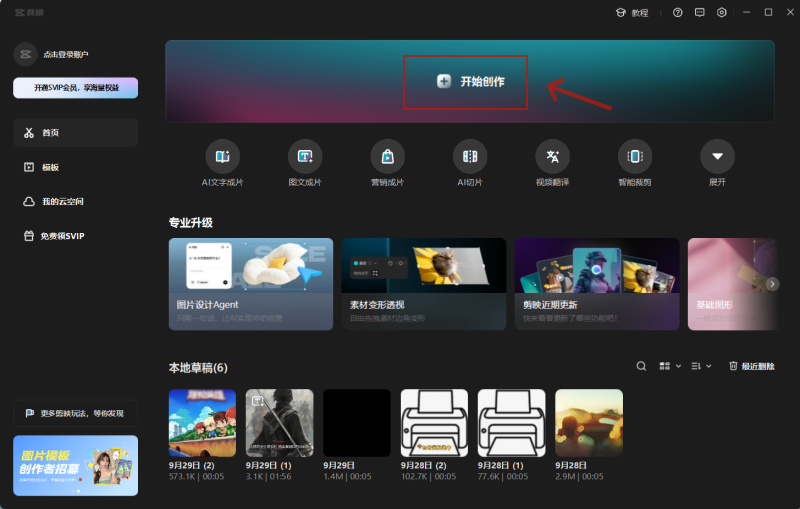Click the graduation cap tutorial icon
Screen dimensions: 800x509
620,13
